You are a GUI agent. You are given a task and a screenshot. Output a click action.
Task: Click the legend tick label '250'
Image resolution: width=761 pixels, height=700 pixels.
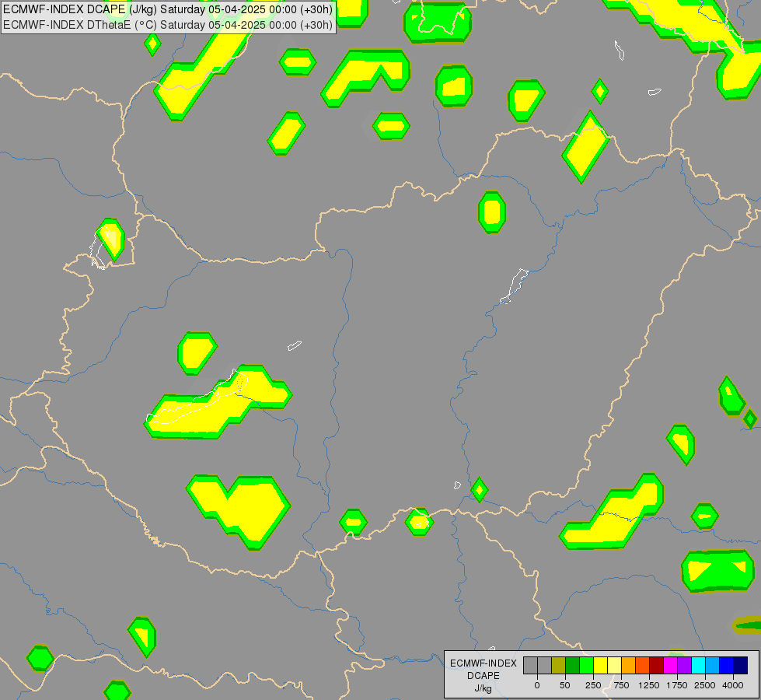point(593,685)
